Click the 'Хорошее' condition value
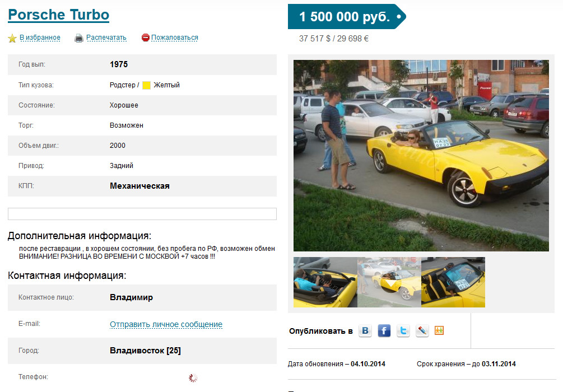 pos(124,105)
